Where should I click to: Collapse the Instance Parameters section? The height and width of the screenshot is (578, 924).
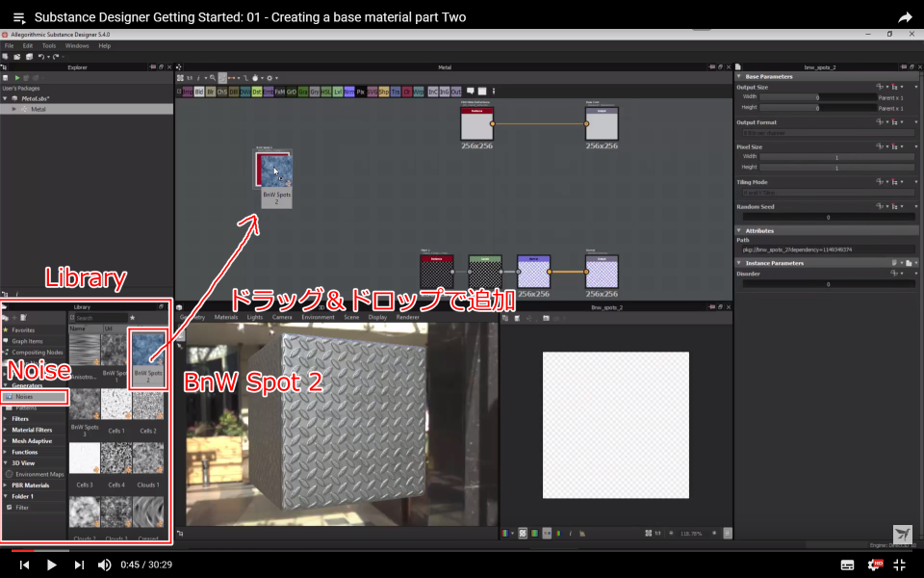[739, 263]
